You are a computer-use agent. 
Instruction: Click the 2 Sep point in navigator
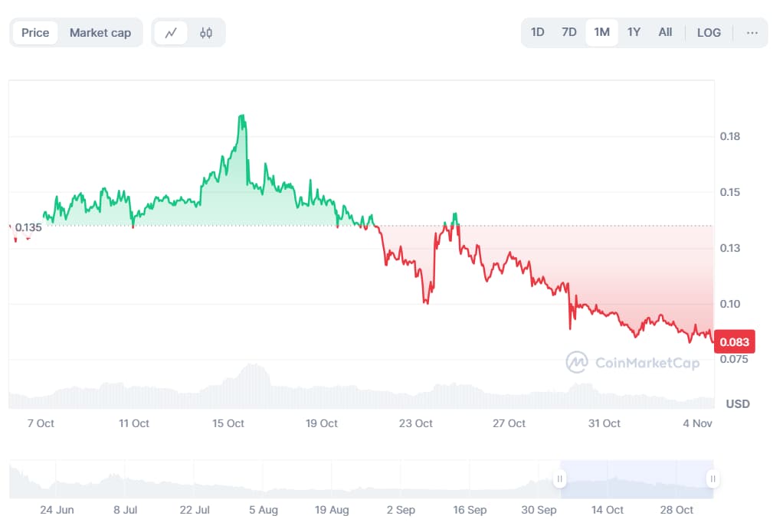click(401, 510)
